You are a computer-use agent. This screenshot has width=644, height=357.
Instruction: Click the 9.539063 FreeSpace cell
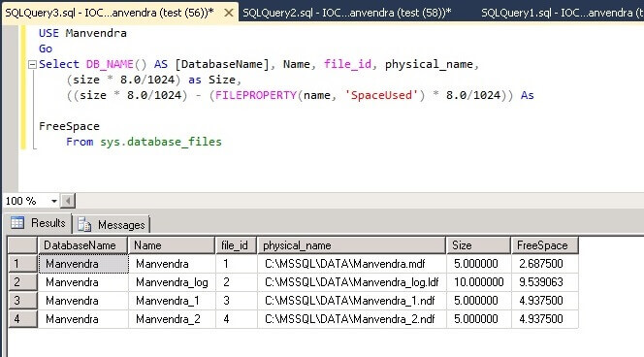click(545, 282)
